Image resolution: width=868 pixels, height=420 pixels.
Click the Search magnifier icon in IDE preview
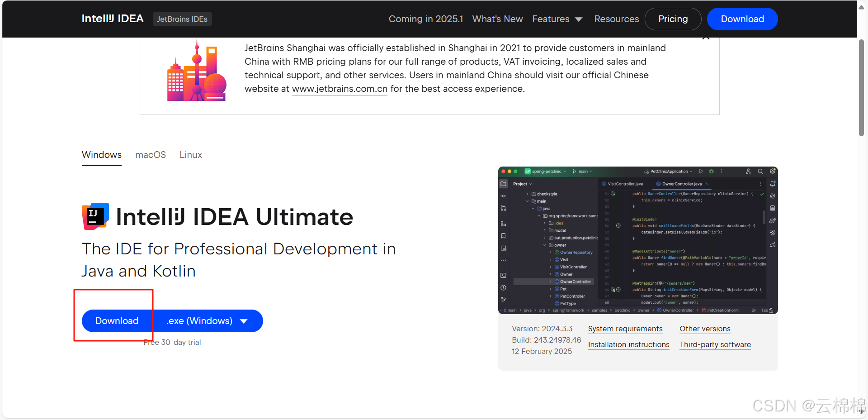coord(760,172)
